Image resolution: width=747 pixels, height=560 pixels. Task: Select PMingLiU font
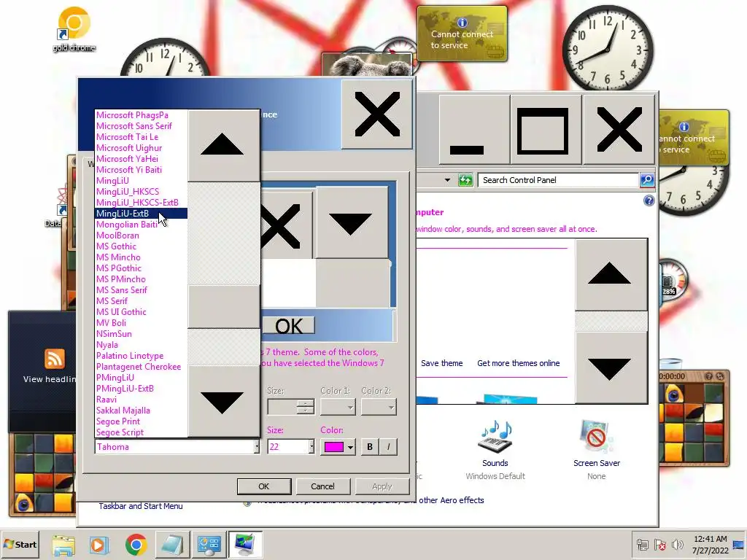(x=141, y=378)
